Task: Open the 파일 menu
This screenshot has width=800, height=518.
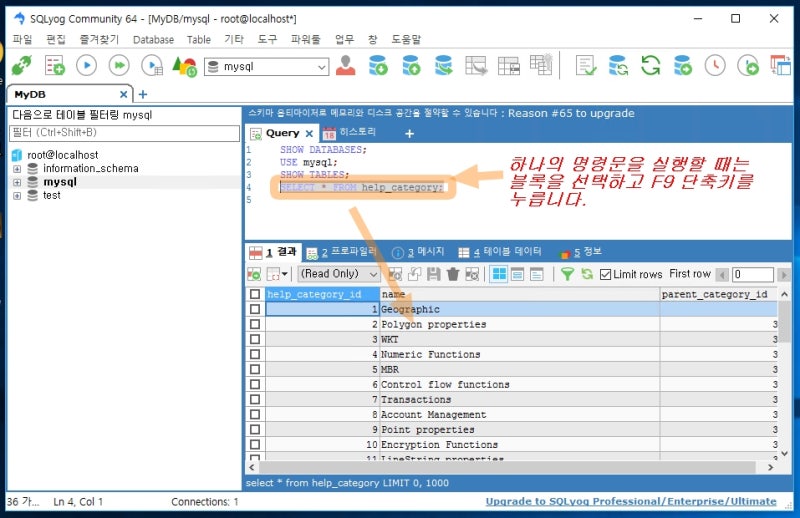Action: [22, 39]
